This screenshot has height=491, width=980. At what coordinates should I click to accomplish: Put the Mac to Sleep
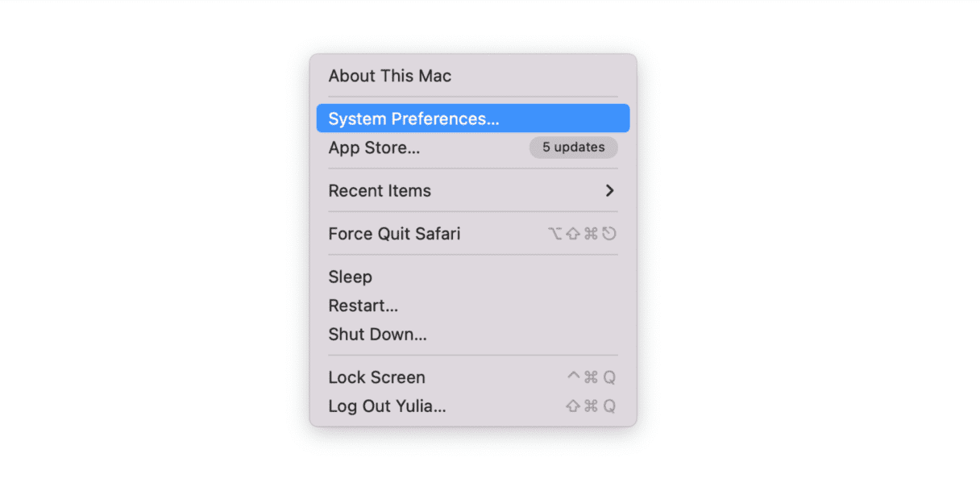coord(350,277)
